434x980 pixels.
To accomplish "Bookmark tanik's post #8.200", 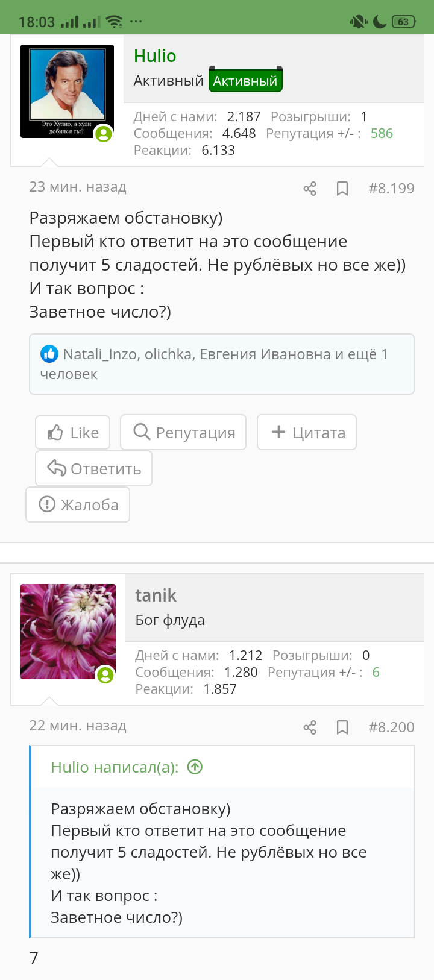I will [342, 727].
